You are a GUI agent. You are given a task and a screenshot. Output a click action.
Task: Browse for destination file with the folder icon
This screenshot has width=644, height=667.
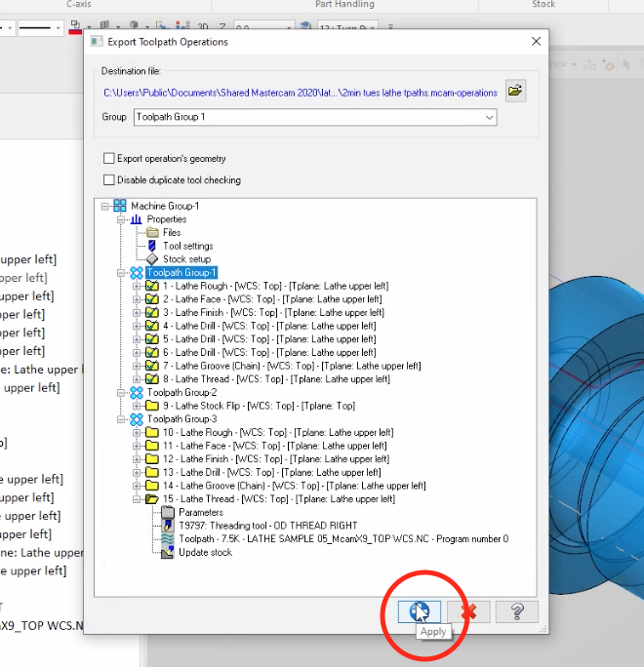pos(515,91)
